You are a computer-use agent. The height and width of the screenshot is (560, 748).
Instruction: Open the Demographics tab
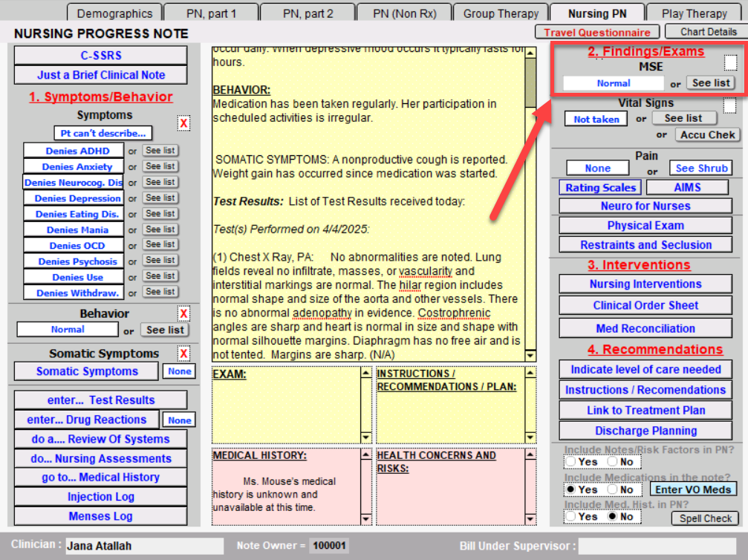(114, 13)
